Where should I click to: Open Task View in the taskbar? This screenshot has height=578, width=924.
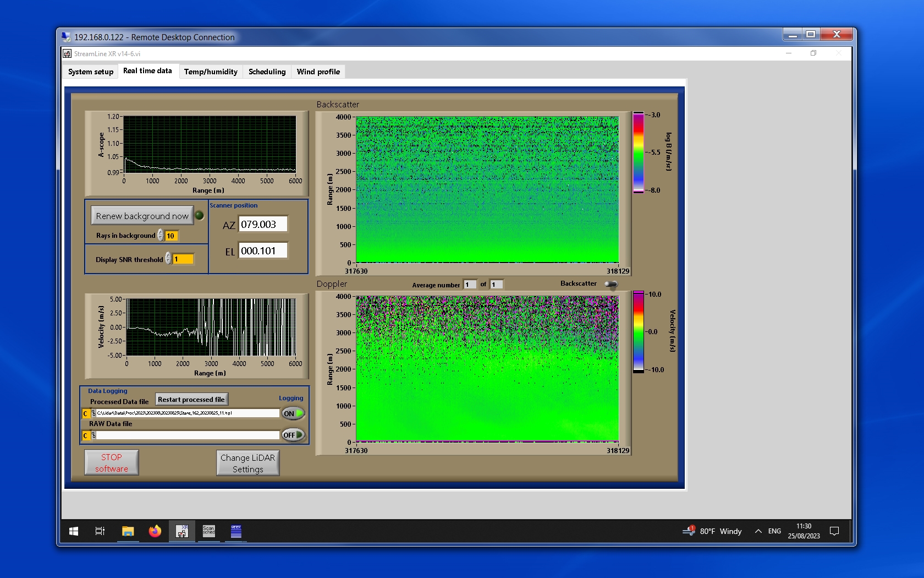(x=100, y=531)
